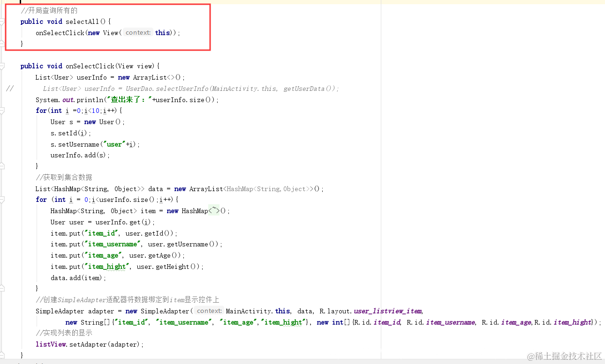605x364 pixels.
Task: Click the comment '//获取到集合数据'
Action: [64, 178]
